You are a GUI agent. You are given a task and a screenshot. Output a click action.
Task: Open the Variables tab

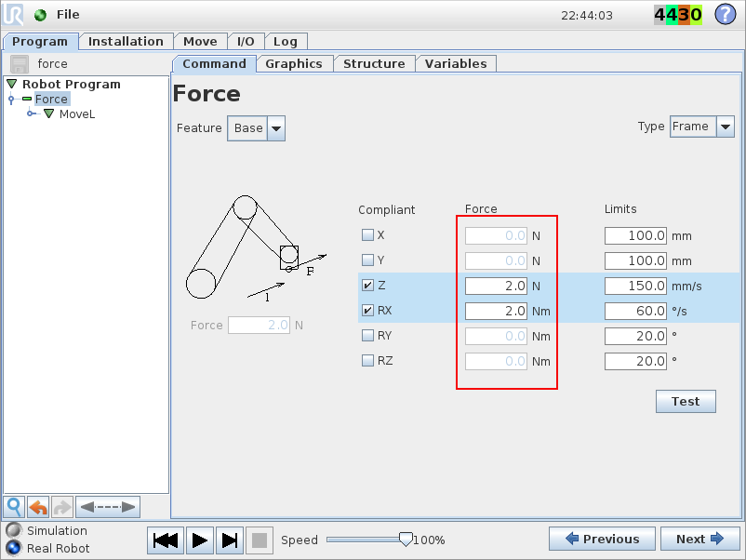(x=456, y=64)
